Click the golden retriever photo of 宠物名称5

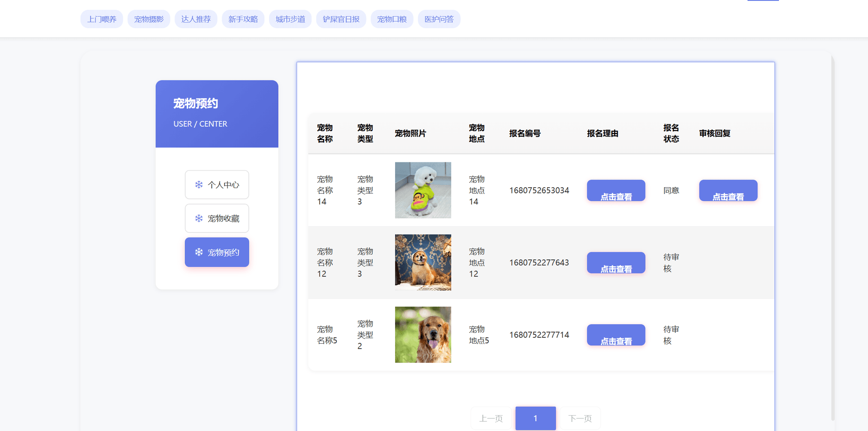[423, 334]
